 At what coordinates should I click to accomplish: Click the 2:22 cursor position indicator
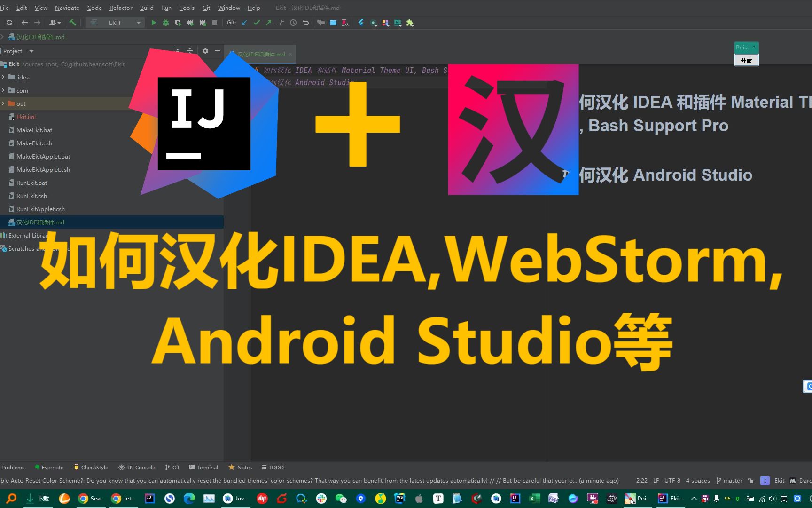tap(641, 481)
